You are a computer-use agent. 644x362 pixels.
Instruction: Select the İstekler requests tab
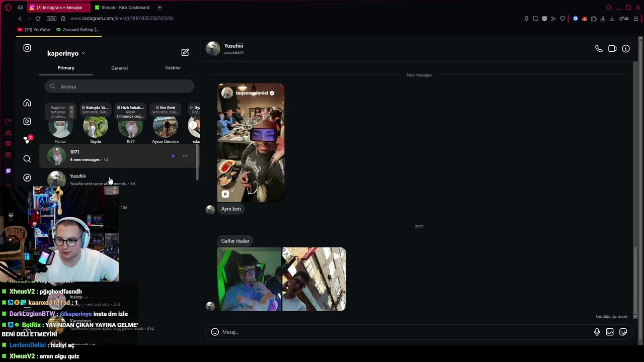click(173, 68)
